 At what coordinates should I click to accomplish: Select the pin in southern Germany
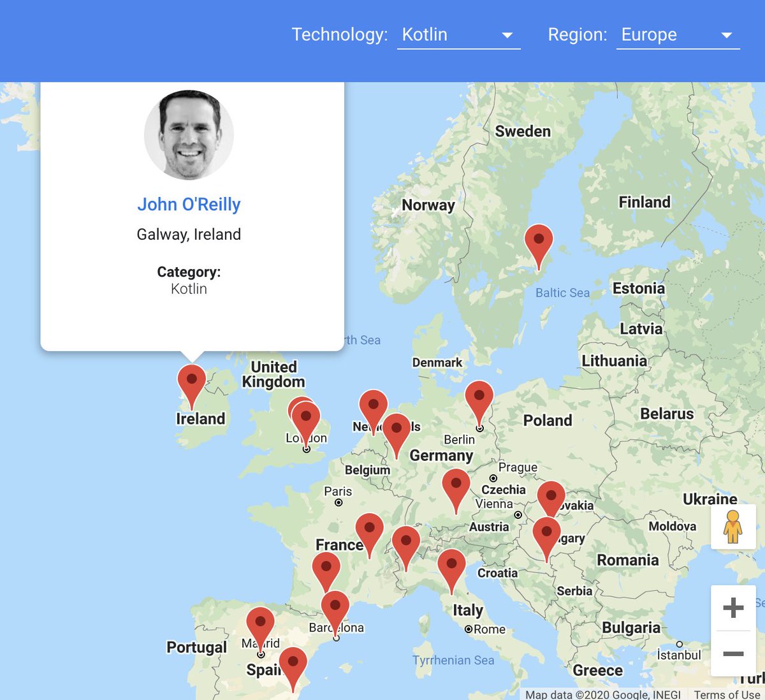[456, 491]
